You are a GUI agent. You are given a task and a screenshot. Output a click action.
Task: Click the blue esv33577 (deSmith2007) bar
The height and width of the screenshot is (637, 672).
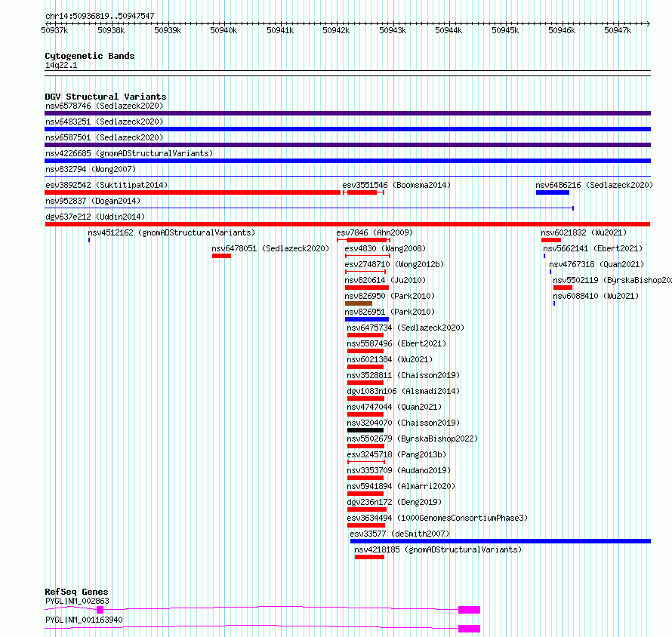[x=501, y=541]
